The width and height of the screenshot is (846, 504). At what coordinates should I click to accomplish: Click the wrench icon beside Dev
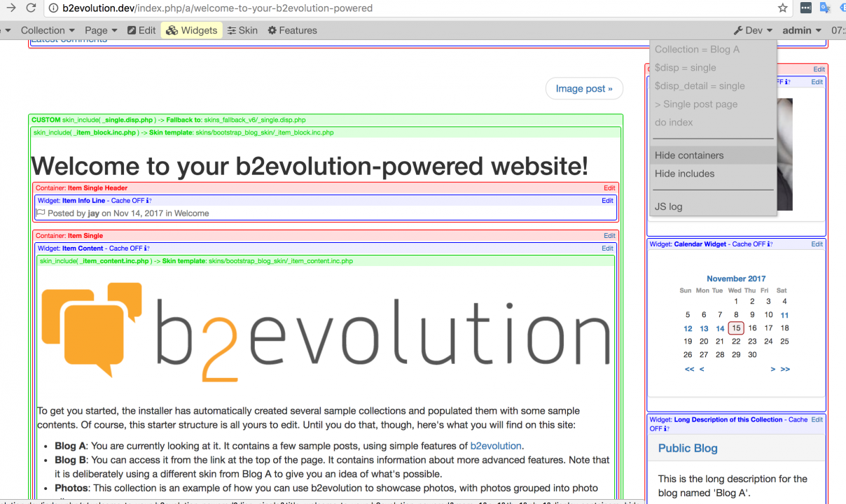click(738, 30)
